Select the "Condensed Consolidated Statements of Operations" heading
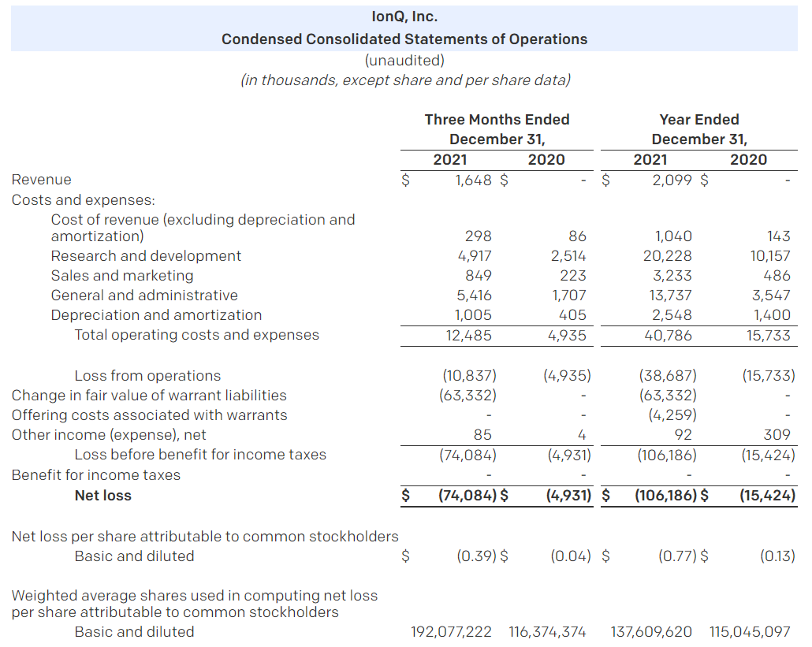 pyautogui.click(x=404, y=39)
